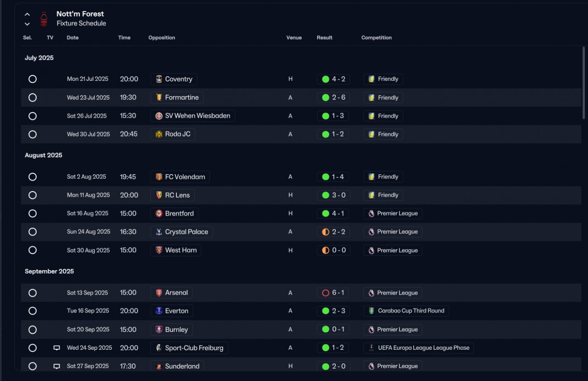588x381 pixels.
Task: Click the TV broadcast icon for Freiburg match
Action: click(57, 348)
